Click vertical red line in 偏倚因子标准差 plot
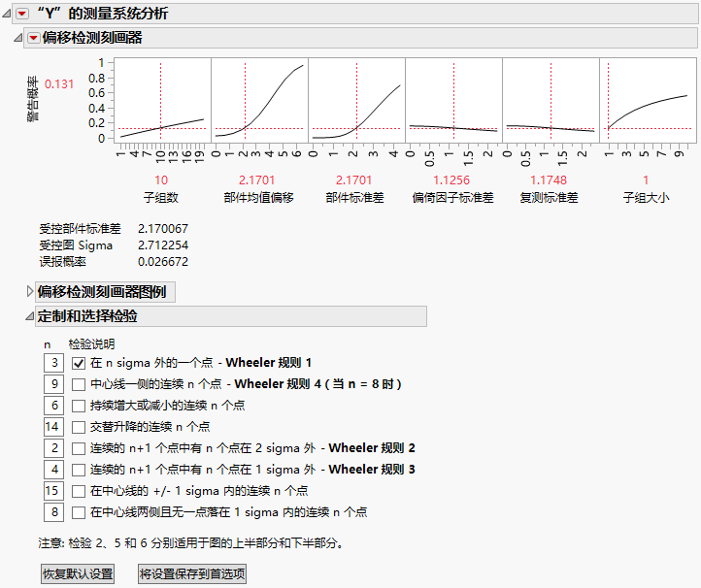The height and width of the screenshot is (588, 701). point(453,101)
